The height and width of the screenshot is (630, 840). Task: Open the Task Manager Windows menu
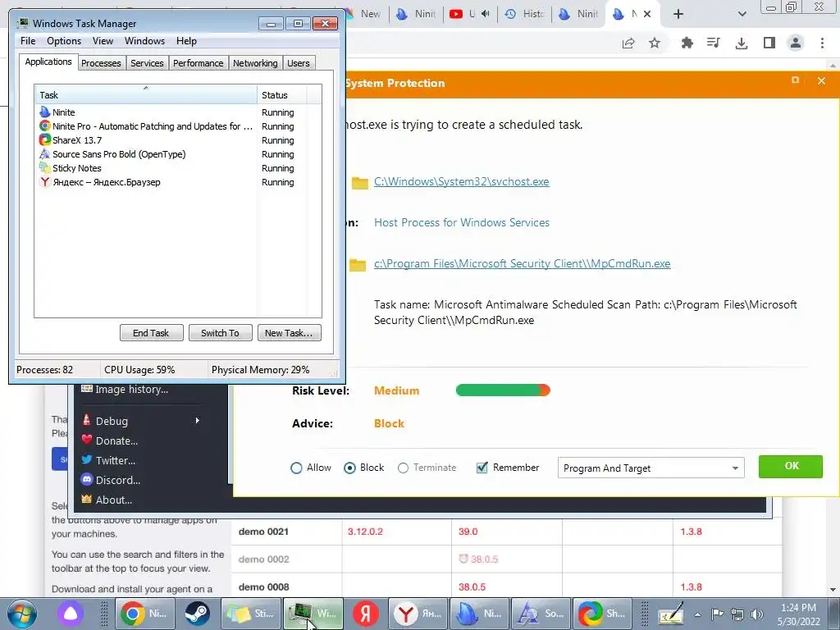[x=144, y=41]
